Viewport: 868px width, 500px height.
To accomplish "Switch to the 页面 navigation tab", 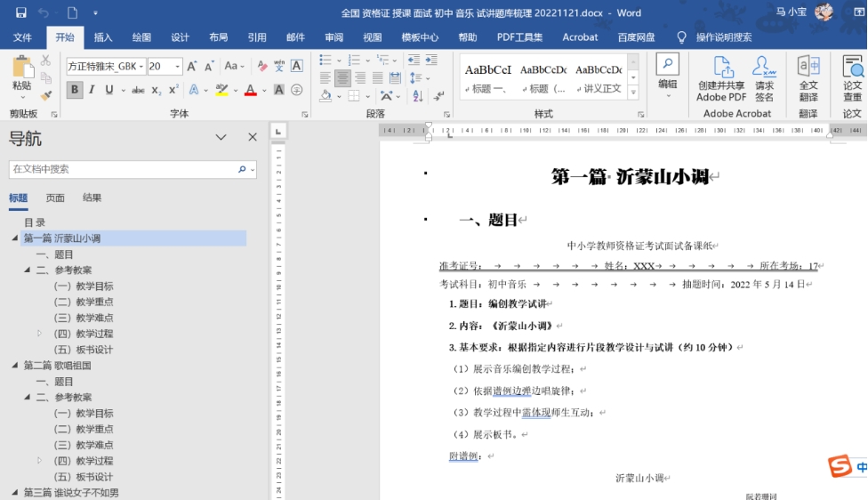I will pyautogui.click(x=55, y=198).
